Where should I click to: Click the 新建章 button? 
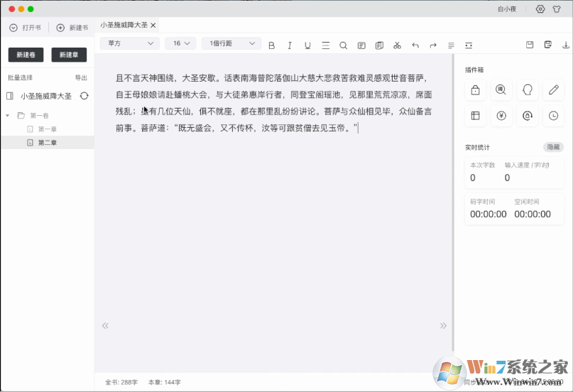[x=69, y=55]
